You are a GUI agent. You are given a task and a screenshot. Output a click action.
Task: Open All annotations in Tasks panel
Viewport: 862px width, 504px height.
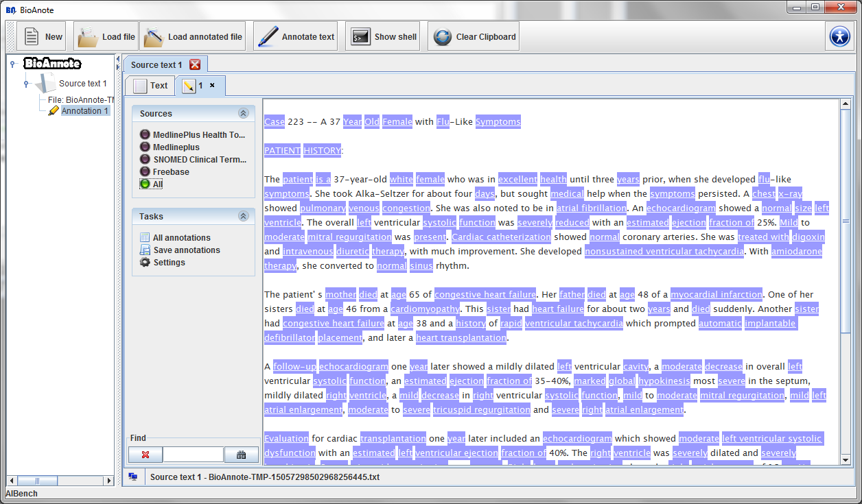181,238
